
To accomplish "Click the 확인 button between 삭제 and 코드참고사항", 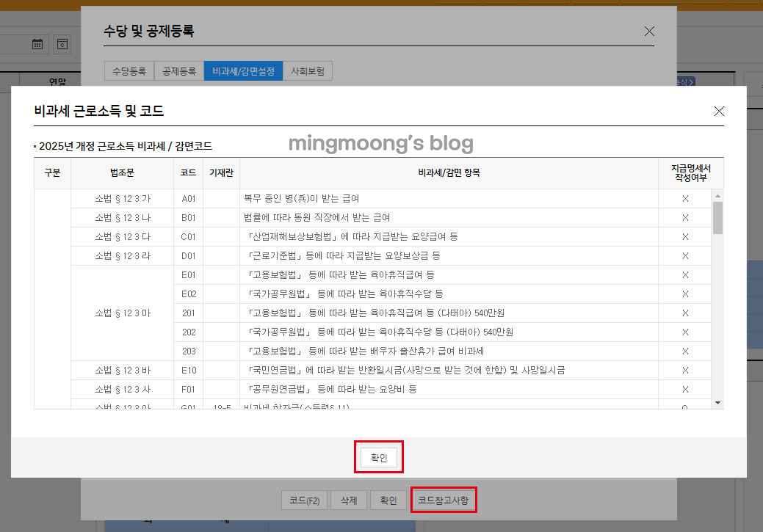I will click(388, 500).
